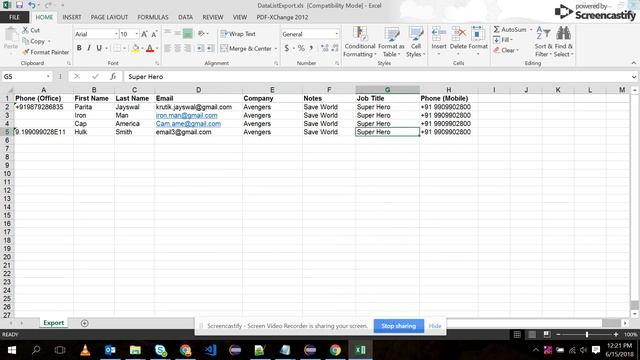
Task: Select the Format Painter brush
Action: click(26, 52)
